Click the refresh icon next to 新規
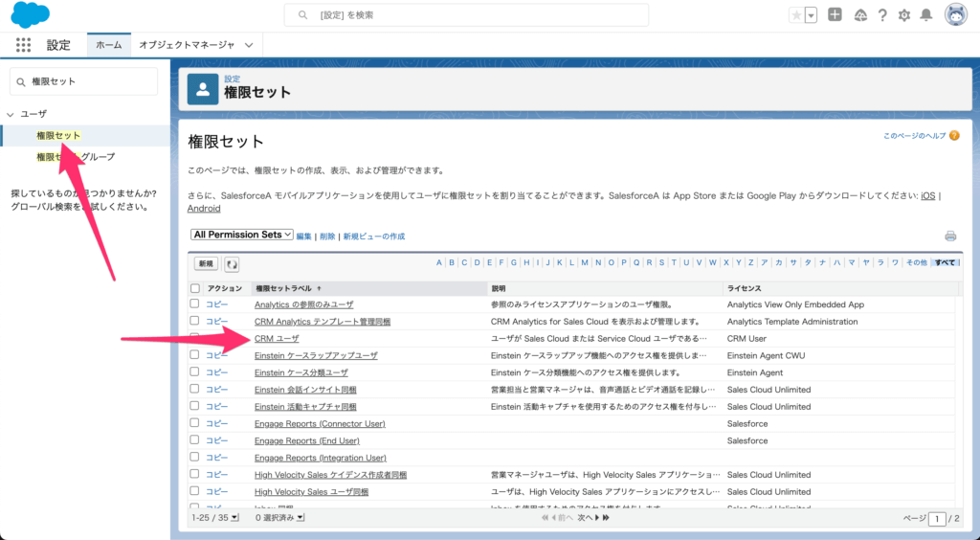 (x=232, y=264)
